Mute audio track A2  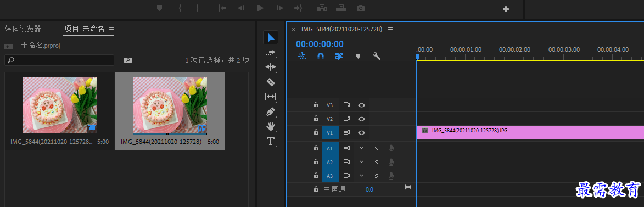click(361, 162)
